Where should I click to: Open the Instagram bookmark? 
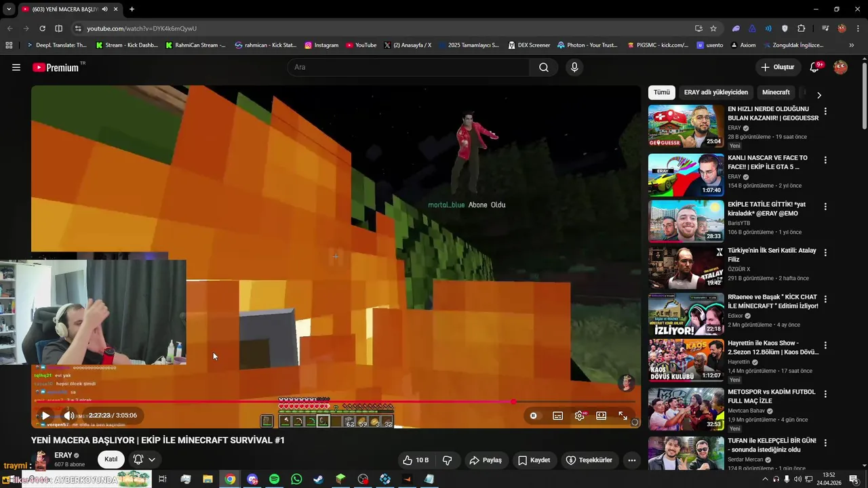[321, 45]
